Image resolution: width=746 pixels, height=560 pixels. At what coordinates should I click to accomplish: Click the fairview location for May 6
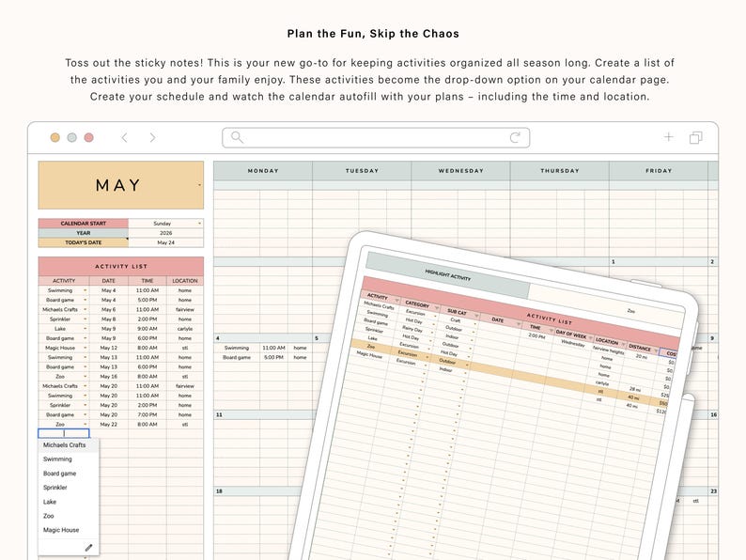coord(185,310)
